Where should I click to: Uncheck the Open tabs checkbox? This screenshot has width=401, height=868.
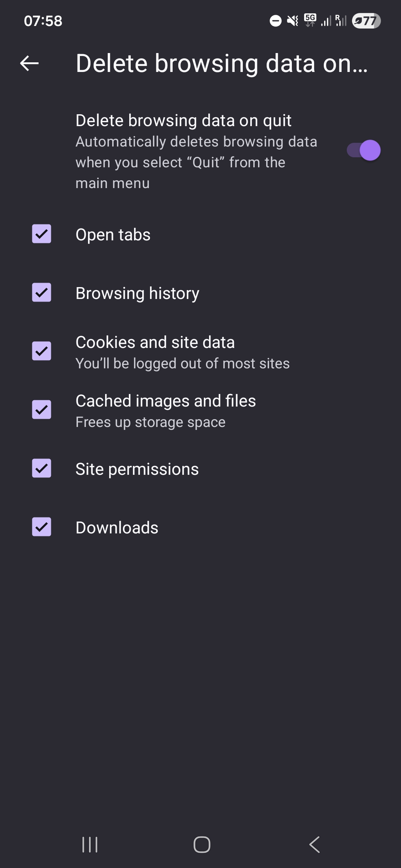[x=42, y=234]
